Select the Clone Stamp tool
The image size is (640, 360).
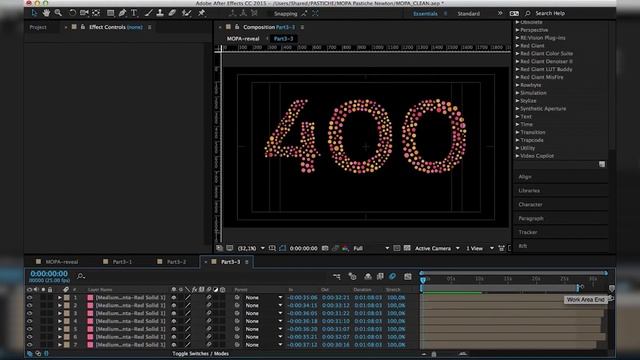(x=160, y=13)
